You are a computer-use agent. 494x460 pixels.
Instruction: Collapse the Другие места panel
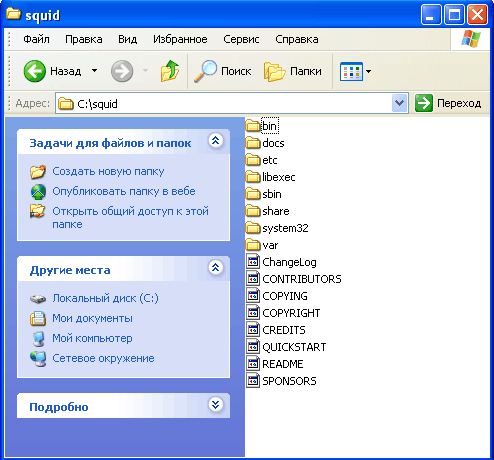(216, 267)
